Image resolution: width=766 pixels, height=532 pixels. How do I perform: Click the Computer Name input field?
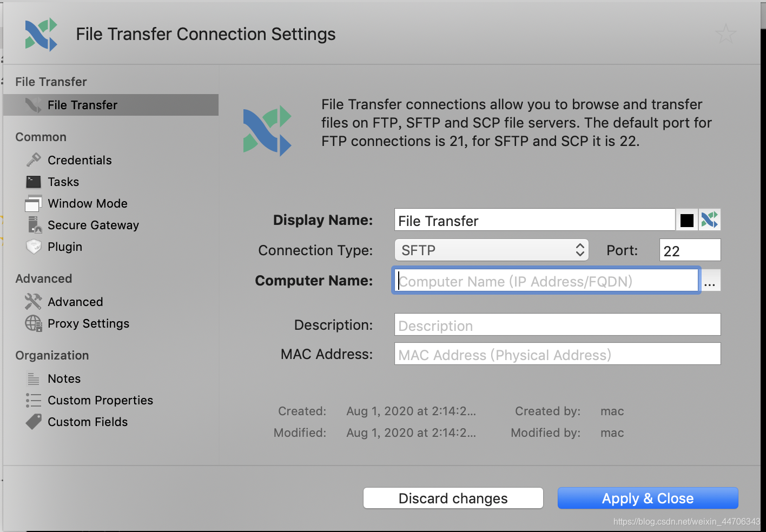coord(546,281)
